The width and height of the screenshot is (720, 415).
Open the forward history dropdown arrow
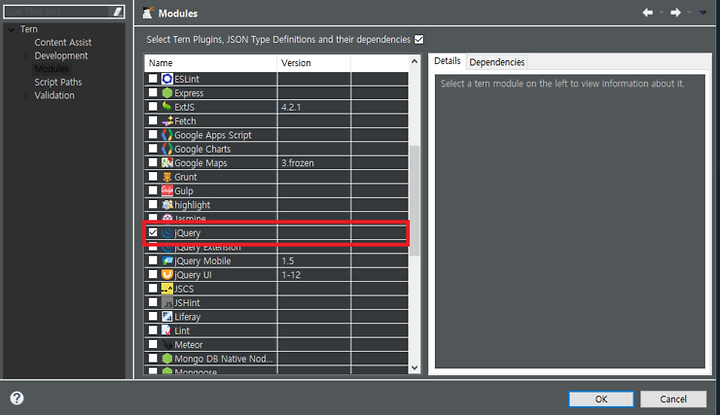[689, 13]
